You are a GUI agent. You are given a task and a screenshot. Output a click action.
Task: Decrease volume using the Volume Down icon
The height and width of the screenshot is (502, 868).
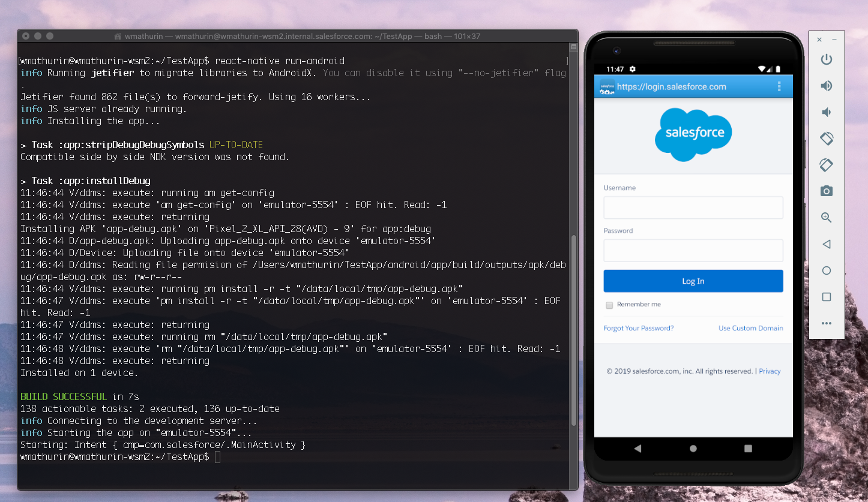click(x=827, y=112)
